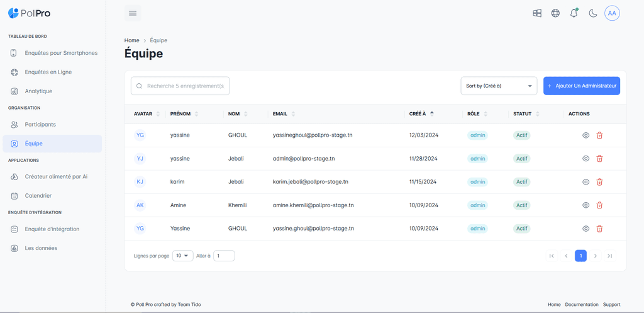This screenshot has height=313, width=644.
Task: Open the AA user avatar
Action: pyautogui.click(x=612, y=13)
